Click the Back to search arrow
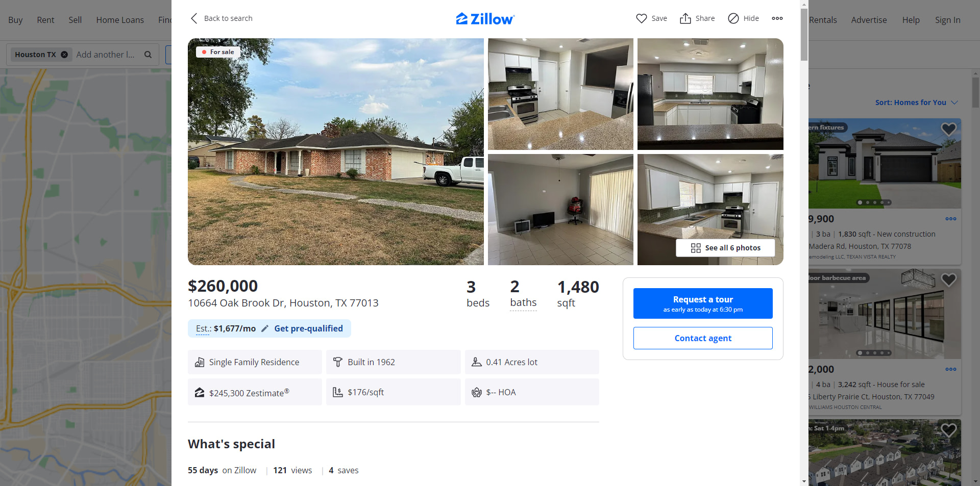Image resolution: width=980 pixels, height=486 pixels. tap(194, 18)
